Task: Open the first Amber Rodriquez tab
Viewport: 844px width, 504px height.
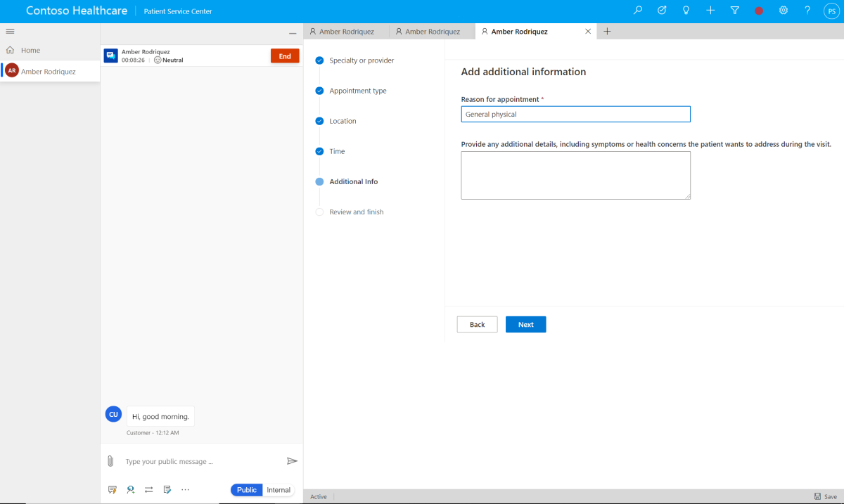Action: coord(345,32)
